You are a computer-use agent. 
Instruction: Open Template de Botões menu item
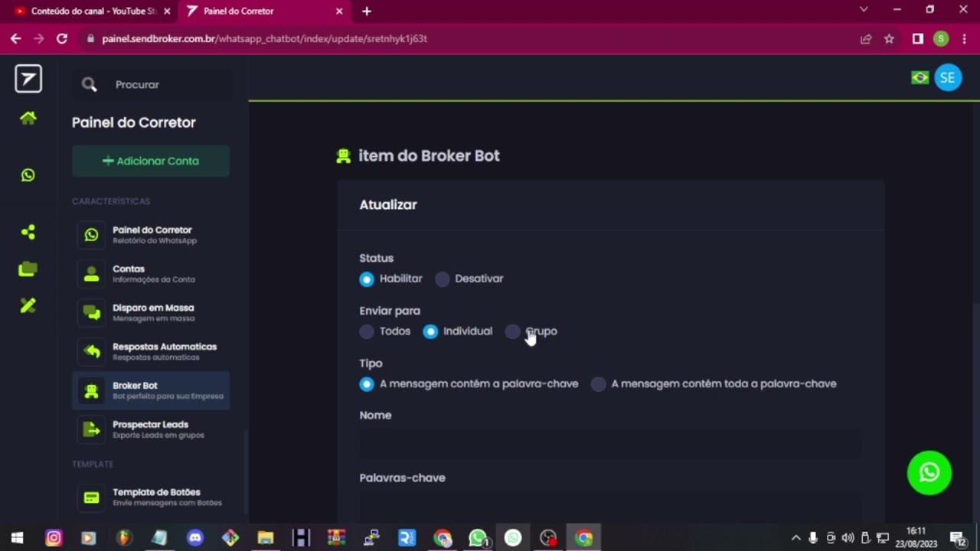[x=151, y=497]
